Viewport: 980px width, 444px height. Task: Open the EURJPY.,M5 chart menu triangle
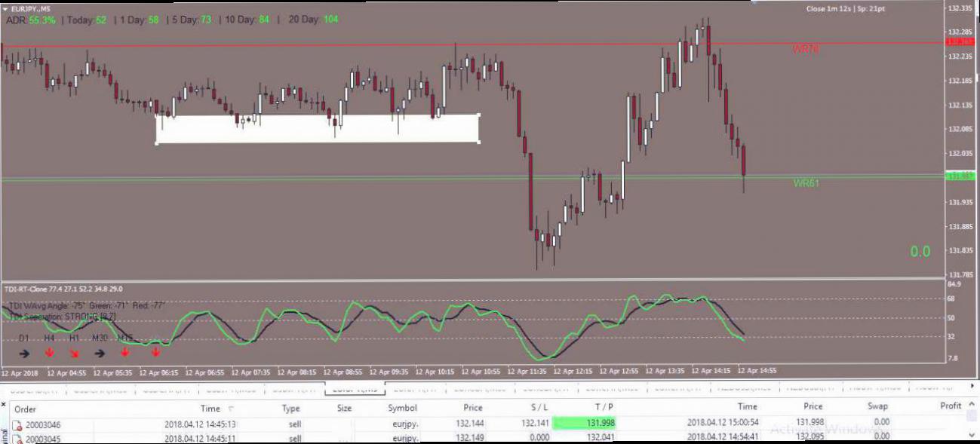tap(5, 8)
